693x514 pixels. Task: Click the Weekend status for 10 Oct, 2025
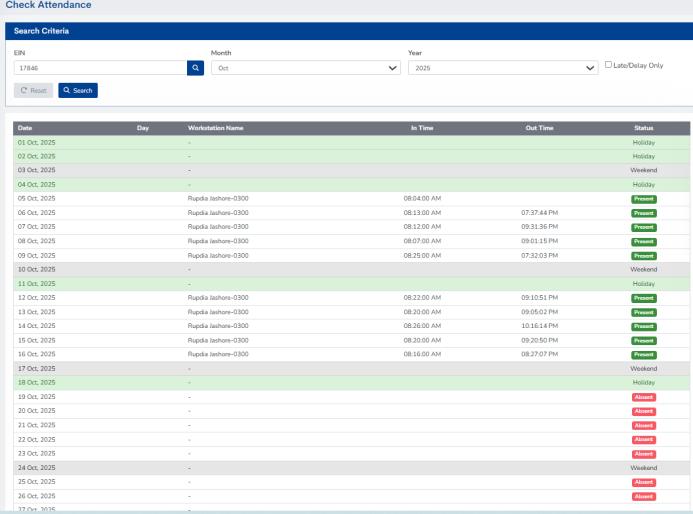(643, 270)
